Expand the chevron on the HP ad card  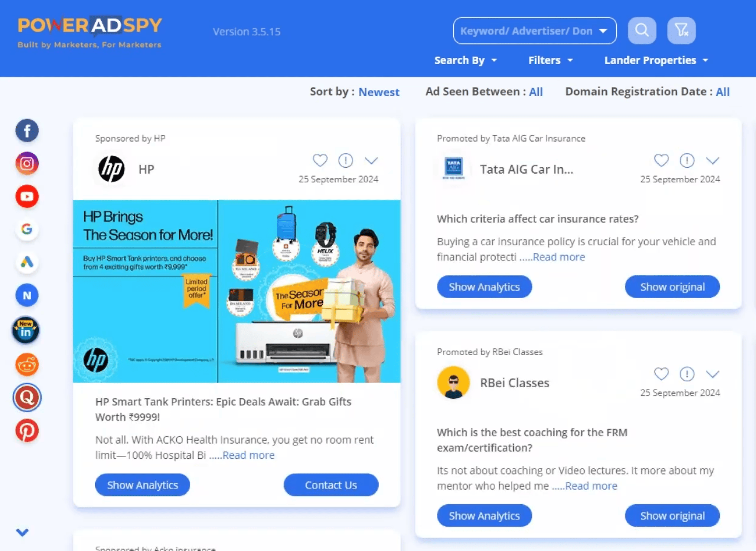pyautogui.click(x=371, y=160)
